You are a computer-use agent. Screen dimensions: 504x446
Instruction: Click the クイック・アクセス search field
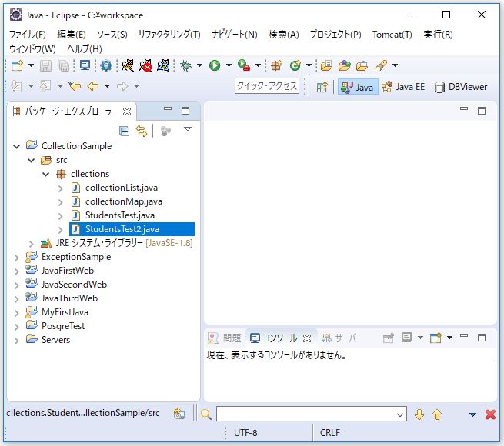267,86
